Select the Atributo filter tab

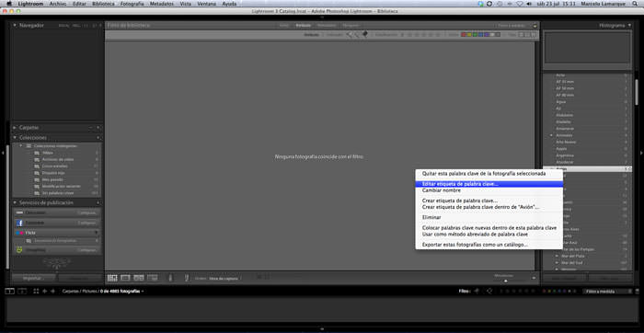point(303,26)
